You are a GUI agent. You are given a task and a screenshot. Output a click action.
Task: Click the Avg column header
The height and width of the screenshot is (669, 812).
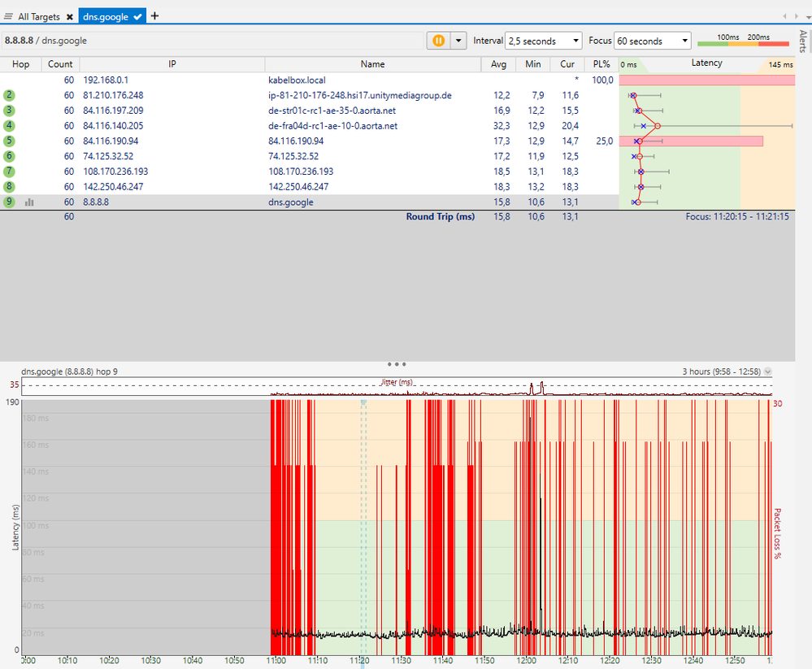pyautogui.click(x=498, y=64)
